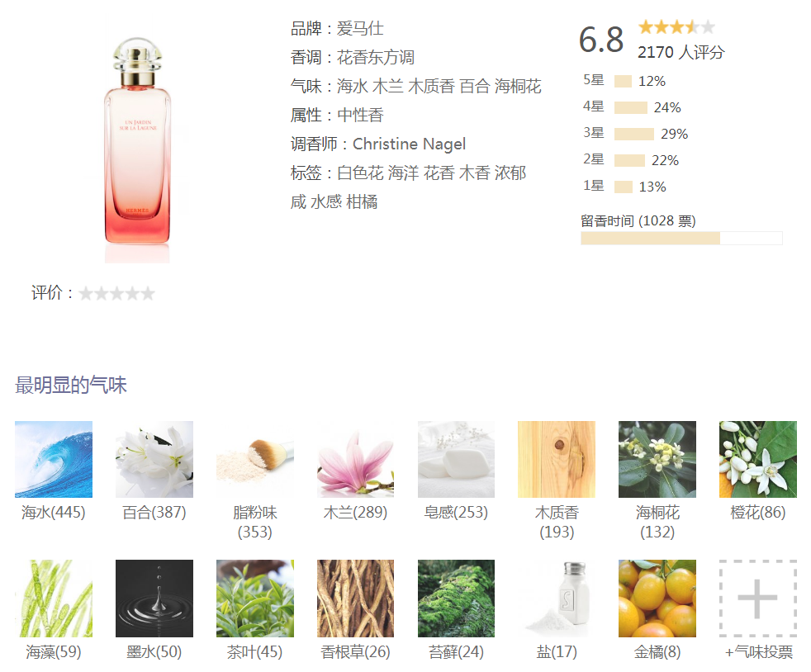This screenshot has width=811, height=672.
Task: Click the 苔藓 moss image
Action: tap(456, 598)
